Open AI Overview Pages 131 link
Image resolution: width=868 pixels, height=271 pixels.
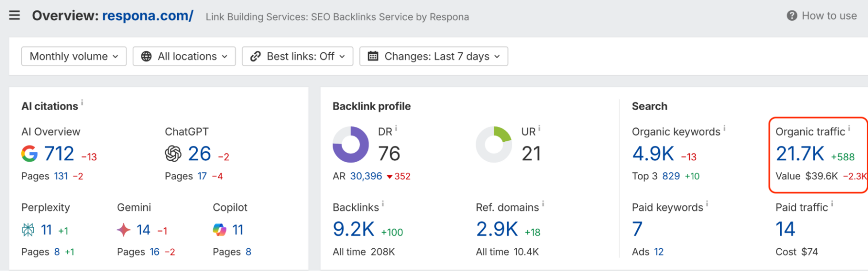click(x=61, y=176)
